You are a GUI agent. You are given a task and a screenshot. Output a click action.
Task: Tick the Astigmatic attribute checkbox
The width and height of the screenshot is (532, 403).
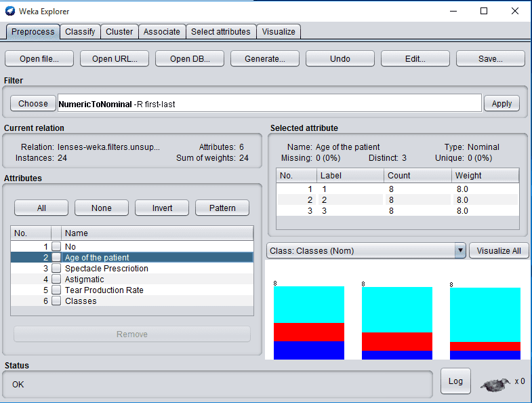(x=56, y=279)
